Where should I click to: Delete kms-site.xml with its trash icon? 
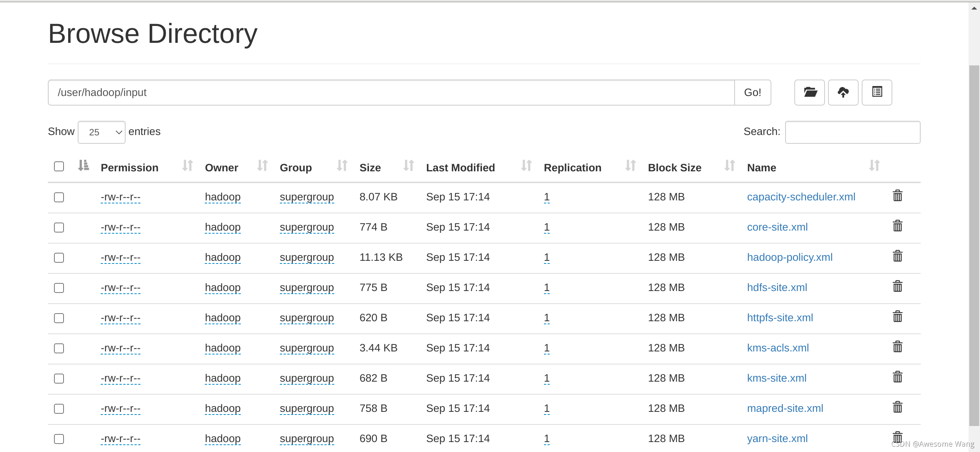click(x=897, y=377)
